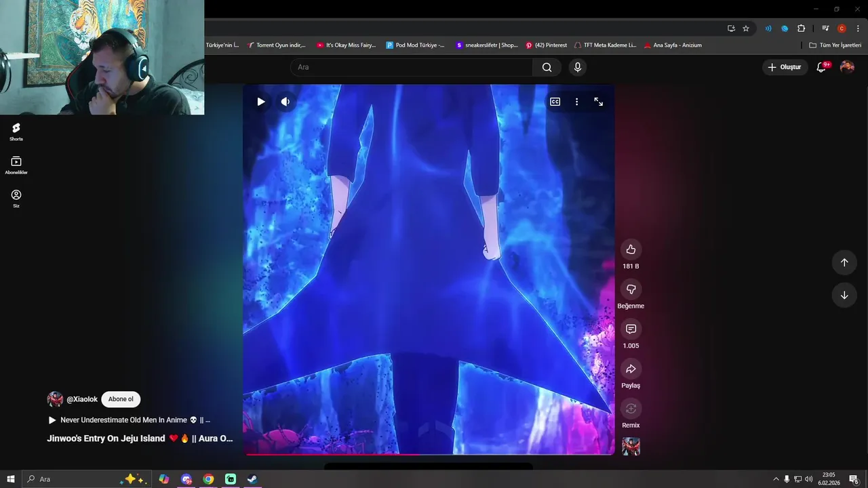Click the YouTube search magnifier button
The height and width of the screenshot is (488, 868).
[x=547, y=67]
